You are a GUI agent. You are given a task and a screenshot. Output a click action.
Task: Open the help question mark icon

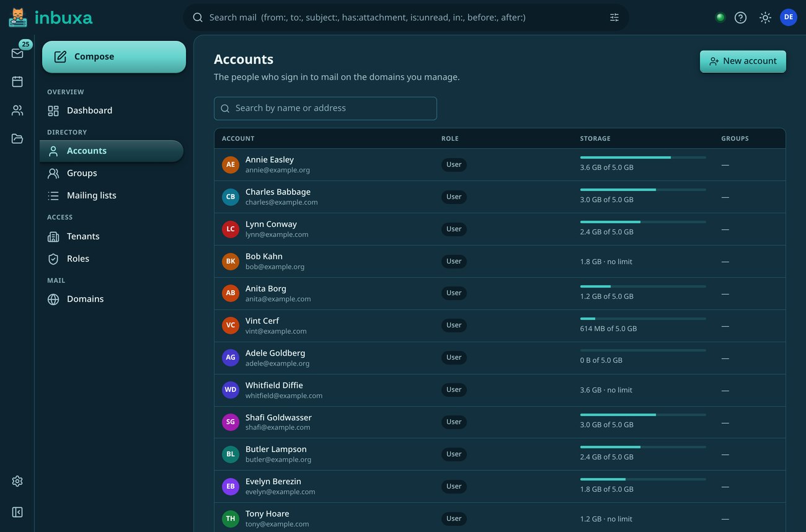(x=740, y=17)
